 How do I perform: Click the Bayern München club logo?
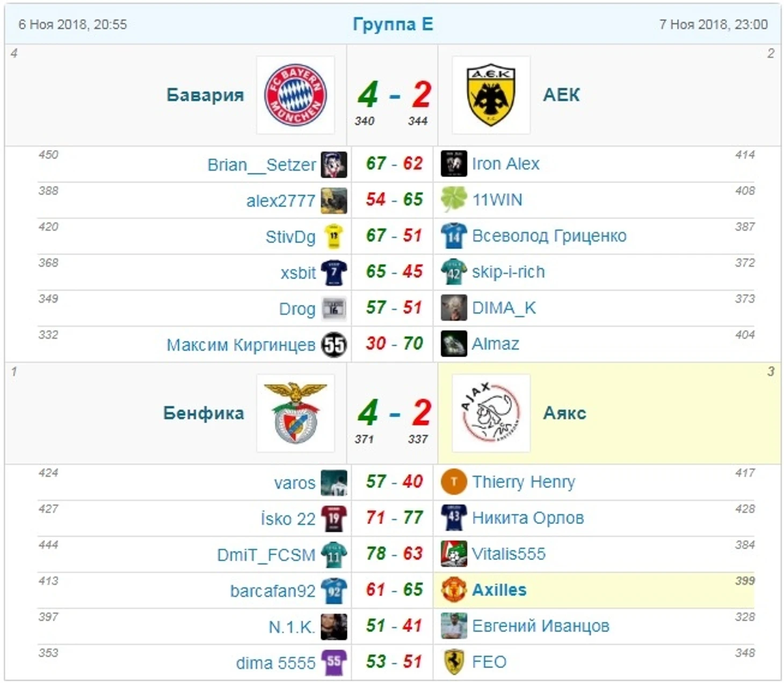(x=295, y=95)
